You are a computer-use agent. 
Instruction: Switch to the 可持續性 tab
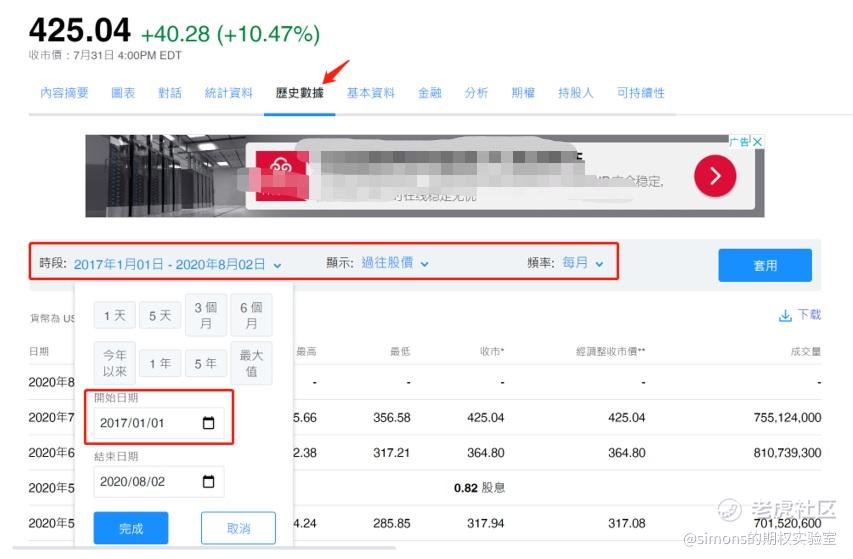(640, 93)
